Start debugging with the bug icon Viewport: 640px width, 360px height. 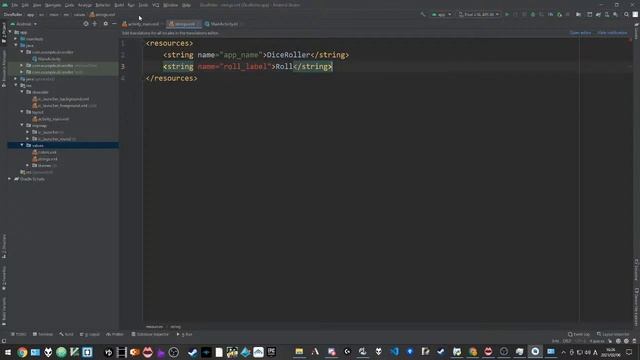[533, 14]
